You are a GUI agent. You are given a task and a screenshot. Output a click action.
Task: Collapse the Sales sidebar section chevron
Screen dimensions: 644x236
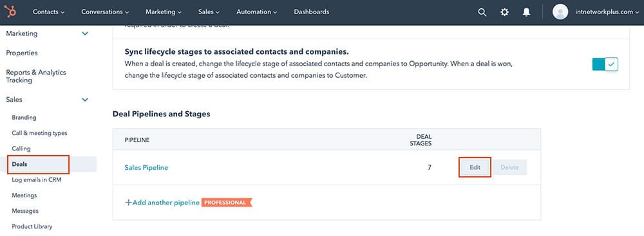click(x=85, y=100)
